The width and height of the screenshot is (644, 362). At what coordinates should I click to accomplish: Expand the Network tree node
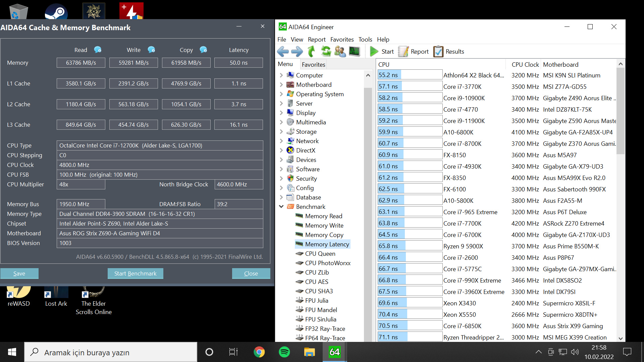pos(281,141)
